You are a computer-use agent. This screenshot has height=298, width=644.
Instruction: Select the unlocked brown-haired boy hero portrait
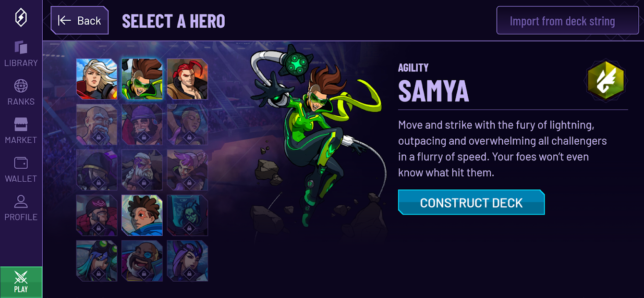click(142, 215)
